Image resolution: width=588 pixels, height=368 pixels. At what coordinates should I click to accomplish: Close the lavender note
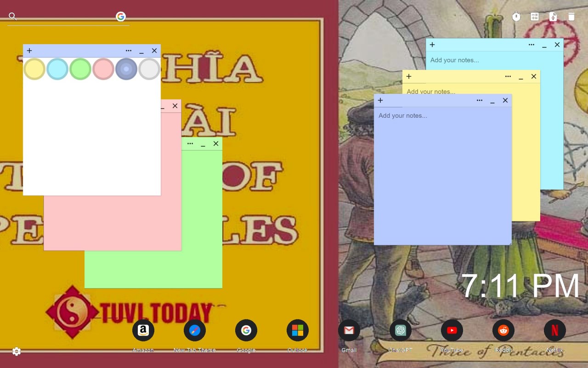[505, 100]
